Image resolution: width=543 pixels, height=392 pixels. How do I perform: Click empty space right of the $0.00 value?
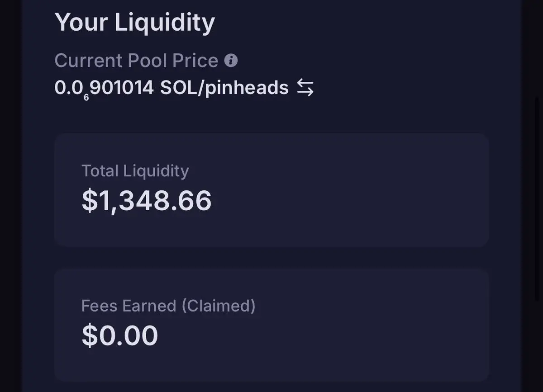(x=317, y=335)
